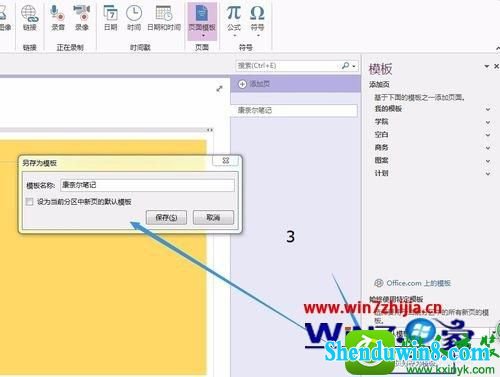Close the Templates pane
The width and height of the screenshot is (500, 377).
pyautogui.click(x=496, y=66)
